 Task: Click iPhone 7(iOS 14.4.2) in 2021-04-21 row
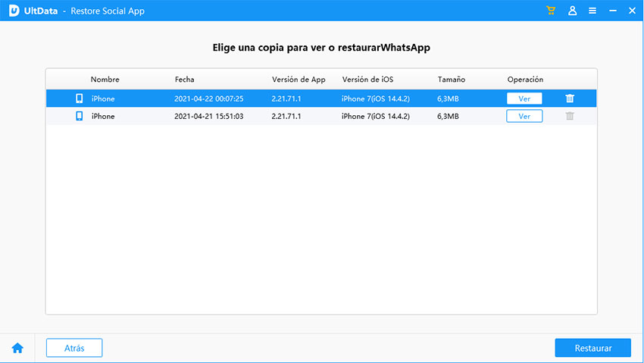pyautogui.click(x=375, y=116)
